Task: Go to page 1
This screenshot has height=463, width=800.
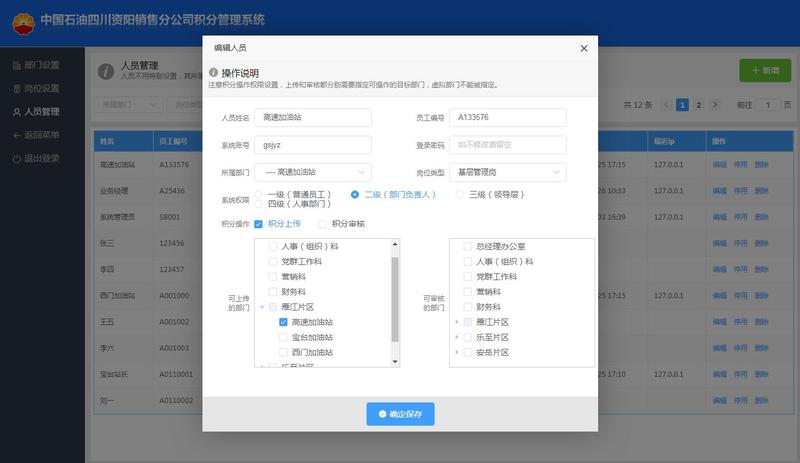Action: click(682, 105)
